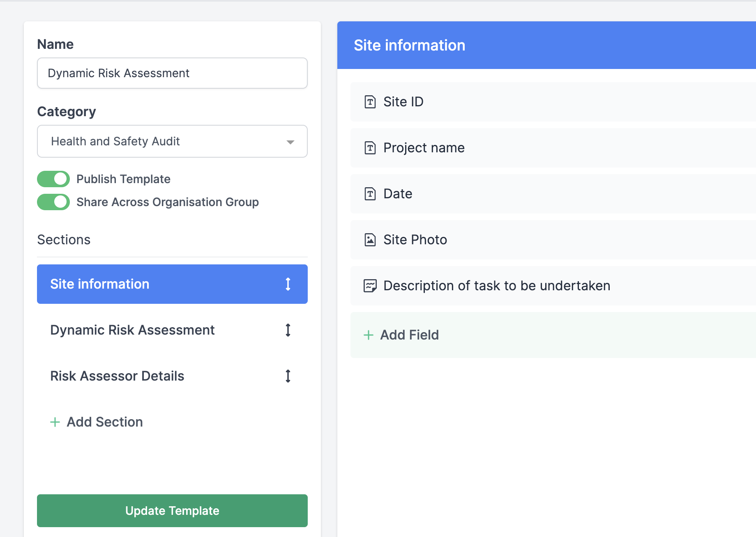Click the text icon next to Project name

tap(370, 148)
